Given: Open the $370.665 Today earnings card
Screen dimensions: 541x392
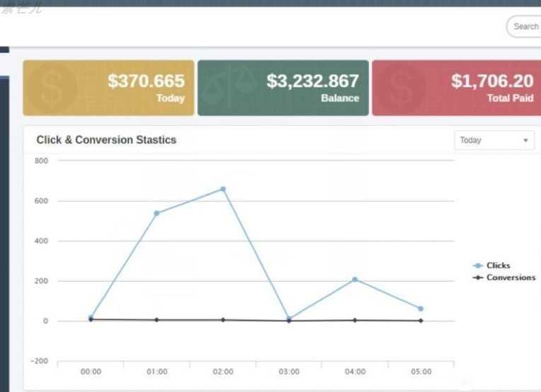Looking at the screenshot, I should 108,88.
